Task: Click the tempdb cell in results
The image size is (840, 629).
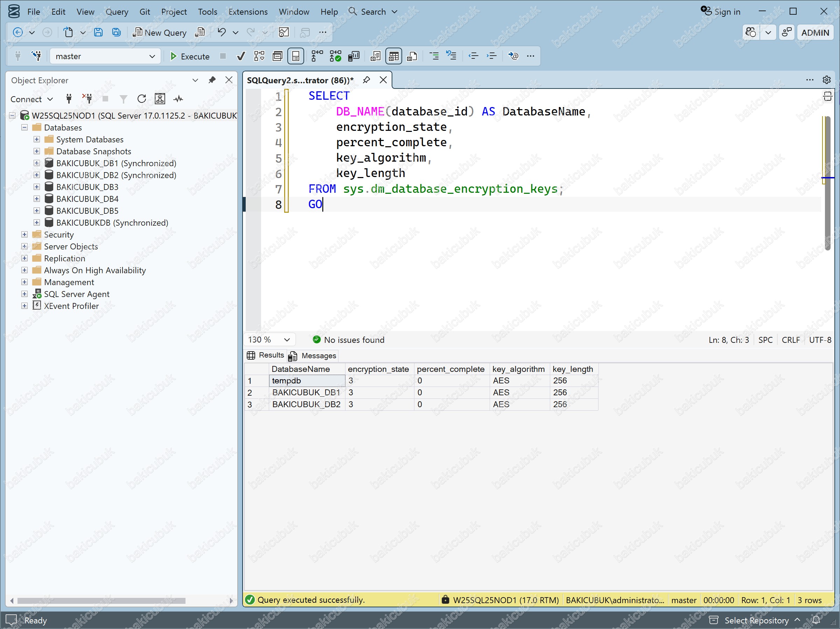Action: click(307, 381)
